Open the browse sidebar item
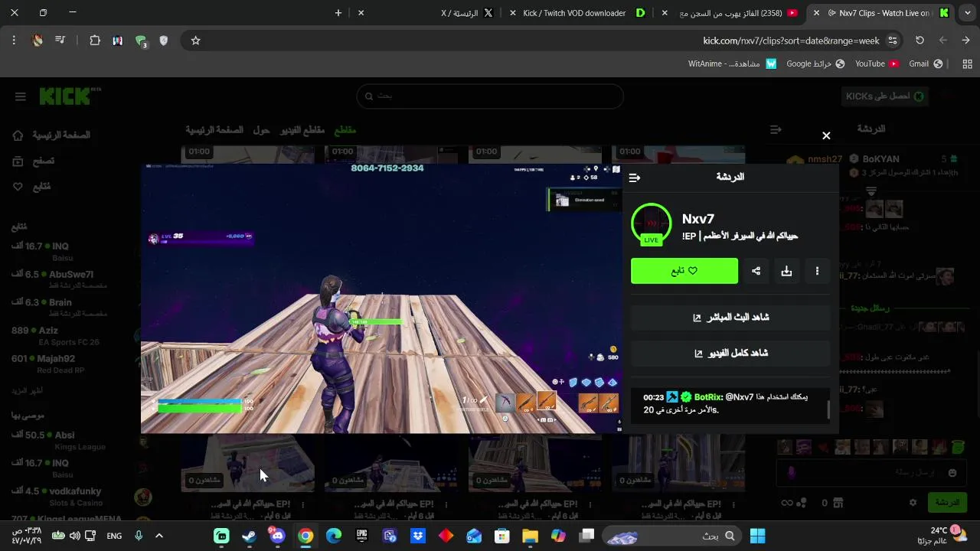The image size is (980, 551). point(34,161)
